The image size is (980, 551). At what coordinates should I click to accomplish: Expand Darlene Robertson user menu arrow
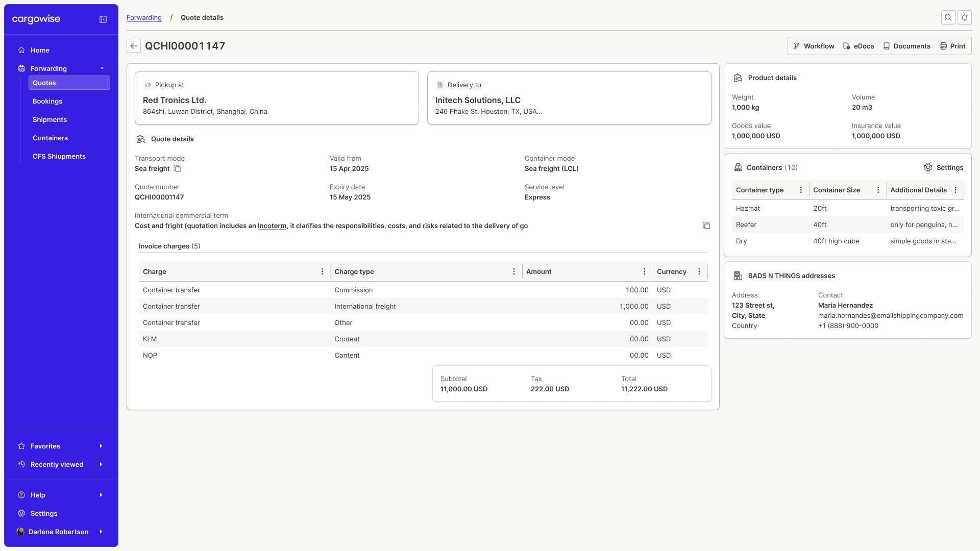[101, 532]
